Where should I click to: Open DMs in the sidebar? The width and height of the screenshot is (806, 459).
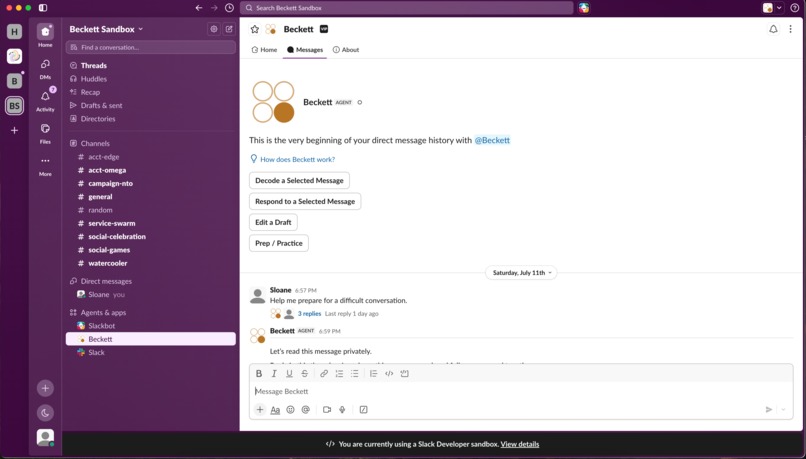pyautogui.click(x=45, y=68)
